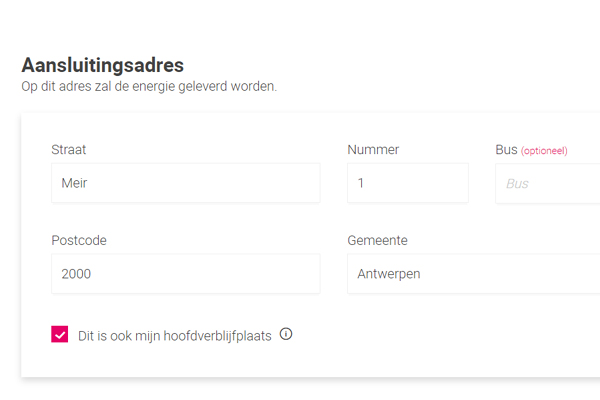Select the Nummer input field
600x400 pixels.
point(408,183)
